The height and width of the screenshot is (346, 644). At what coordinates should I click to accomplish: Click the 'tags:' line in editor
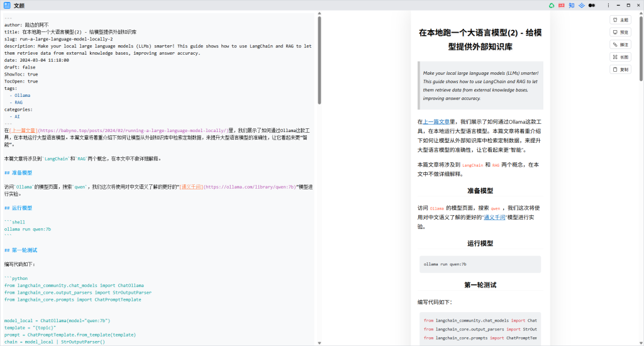click(11, 88)
